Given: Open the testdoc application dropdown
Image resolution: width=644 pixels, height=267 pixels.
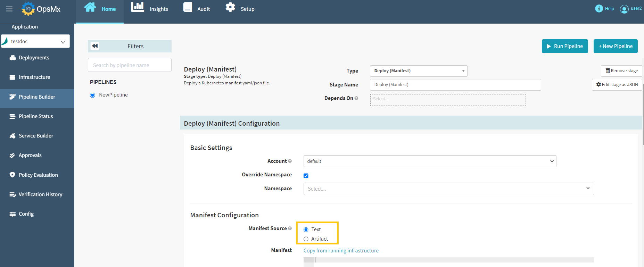Looking at the screenshot, I should click(35, 41).
